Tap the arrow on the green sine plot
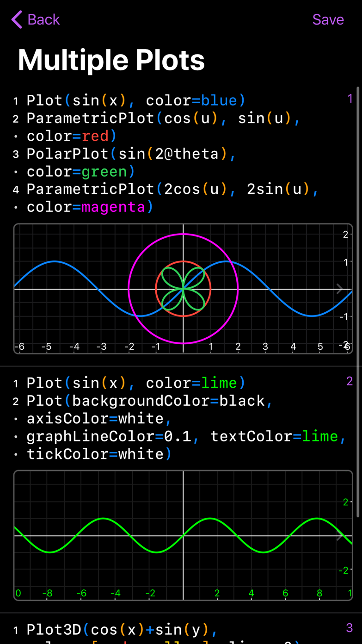The image size is (362, 644). [340, 536]
